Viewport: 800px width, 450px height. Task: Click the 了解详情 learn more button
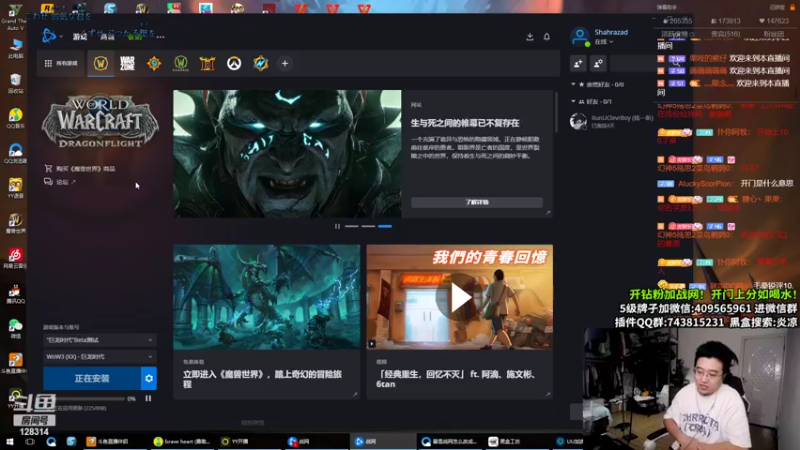point(477,203)
